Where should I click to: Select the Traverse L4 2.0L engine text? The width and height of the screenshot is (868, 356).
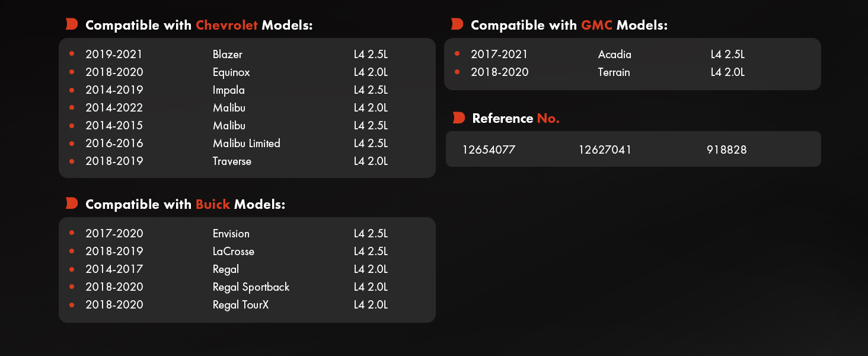click(x=371, y=161)
